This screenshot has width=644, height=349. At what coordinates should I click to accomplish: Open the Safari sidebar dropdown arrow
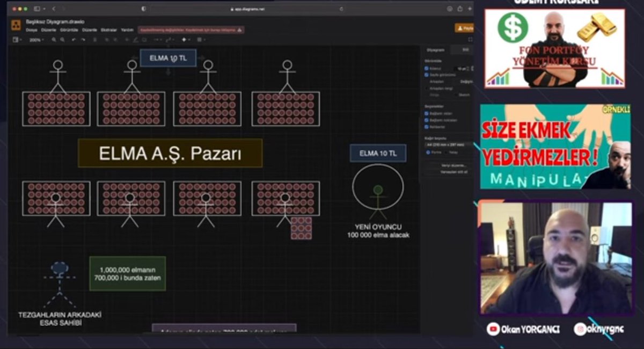pyautogui.click(x=43, y=9)
